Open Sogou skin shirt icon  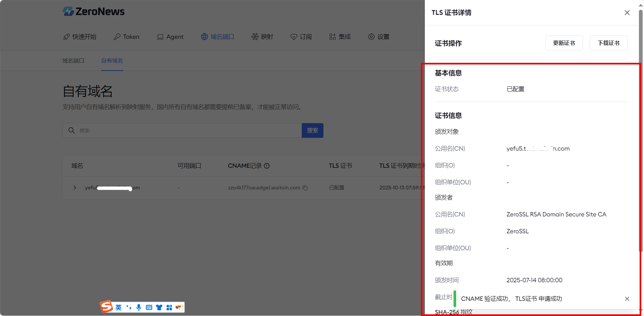(159, 307)
